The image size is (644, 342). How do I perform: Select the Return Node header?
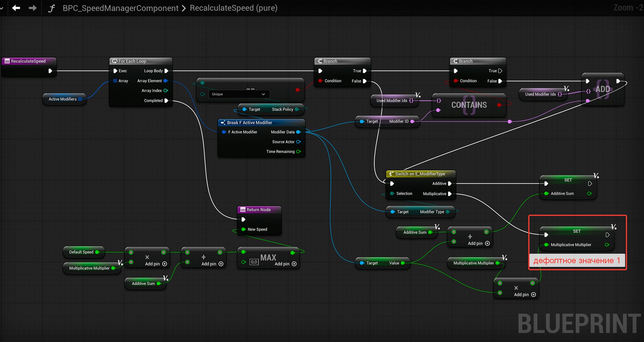point(259,210)
